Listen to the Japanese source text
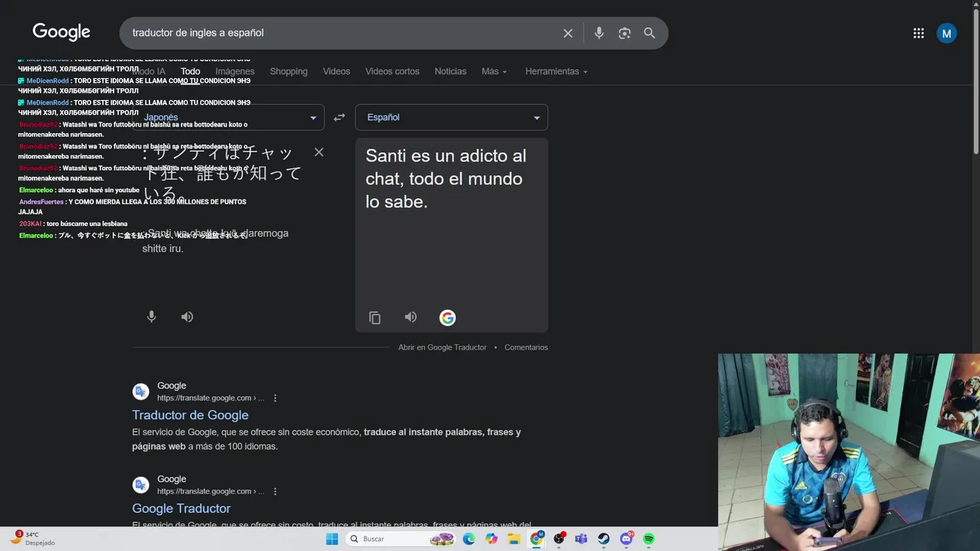 (x=187, y=317)
